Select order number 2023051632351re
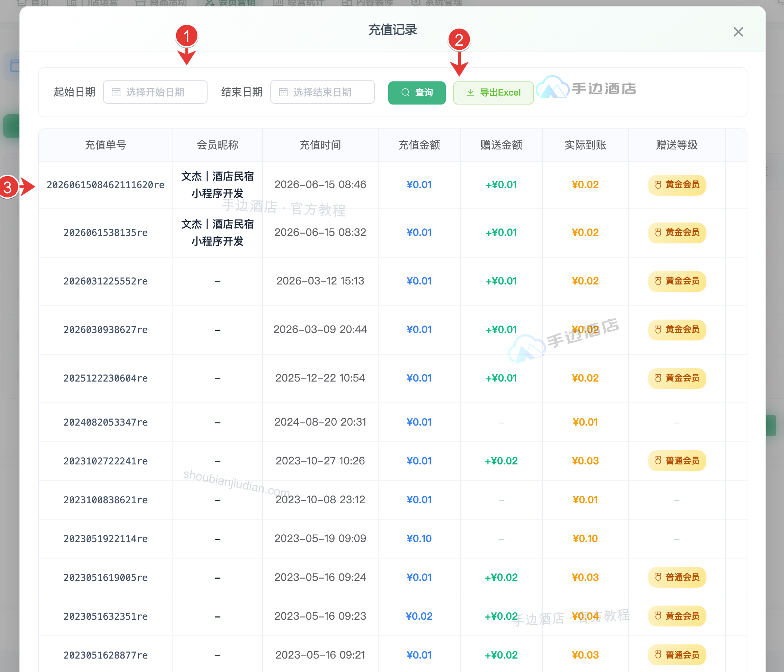This screenshot has width=784, height=672. pyautogui.click(x=106, y=616)
